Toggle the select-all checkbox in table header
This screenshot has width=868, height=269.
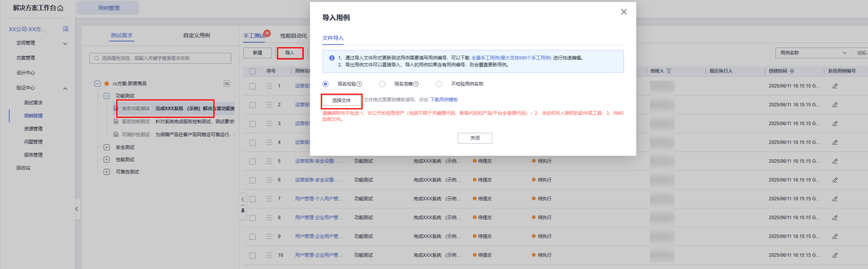[x=252, y=71]
